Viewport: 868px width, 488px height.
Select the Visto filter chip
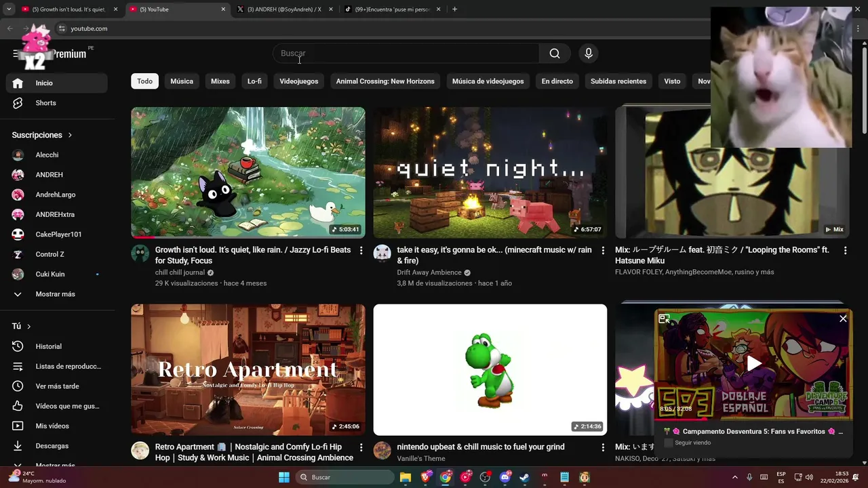pos(672,81)
